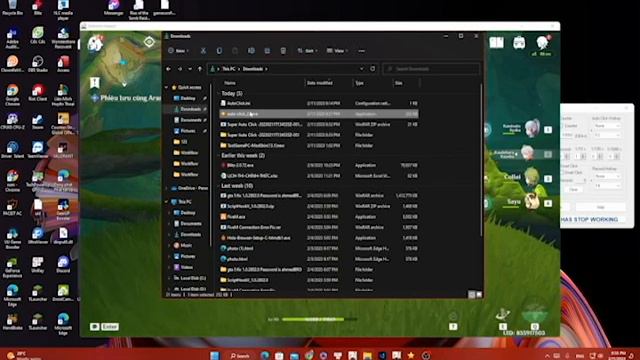This screenshot has width=640, height=360.
Task: Click the Help button in auto clicker
Action: click(x=600, y=207)
